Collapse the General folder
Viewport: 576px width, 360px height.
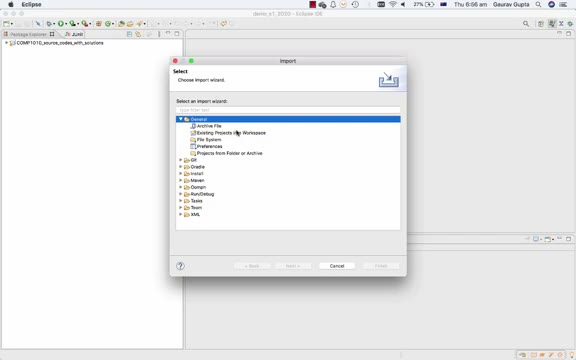tap(181, 119)
